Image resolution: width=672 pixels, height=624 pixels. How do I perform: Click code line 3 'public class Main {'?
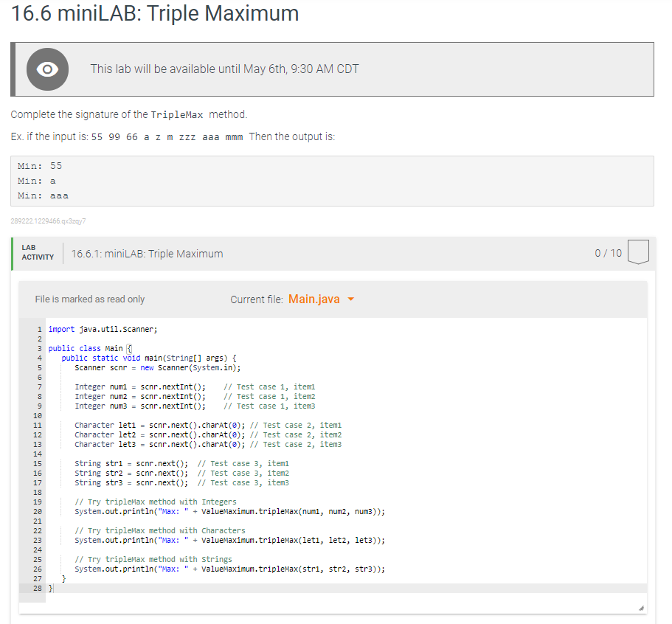[90, 348]
